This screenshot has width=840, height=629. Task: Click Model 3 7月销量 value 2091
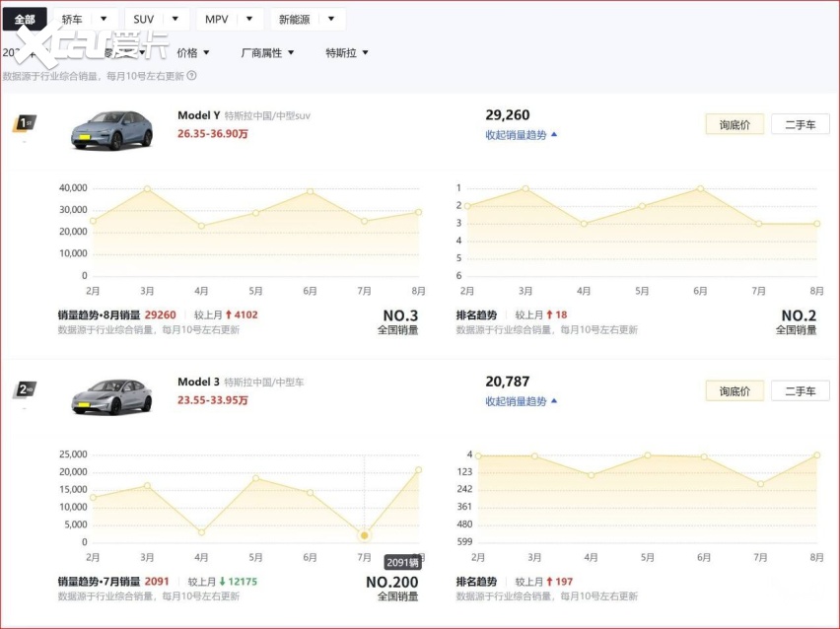coord(157,582)
